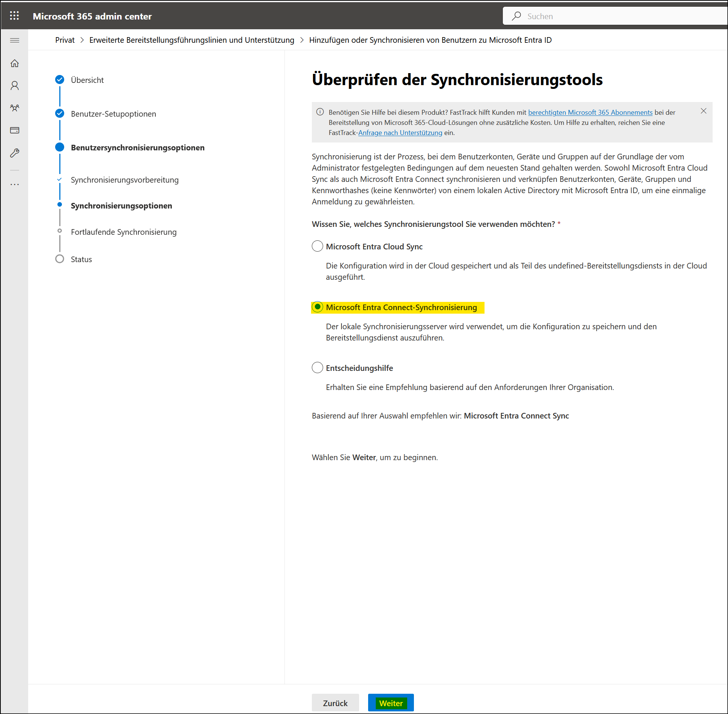
Task: Click Microsoft 365 admin center title
Action: point(92,16)
